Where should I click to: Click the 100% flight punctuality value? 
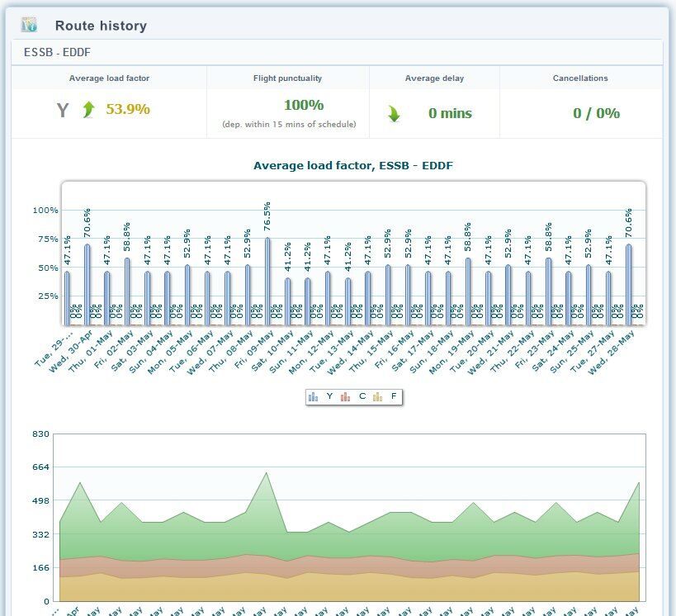(x=304, y=106)
